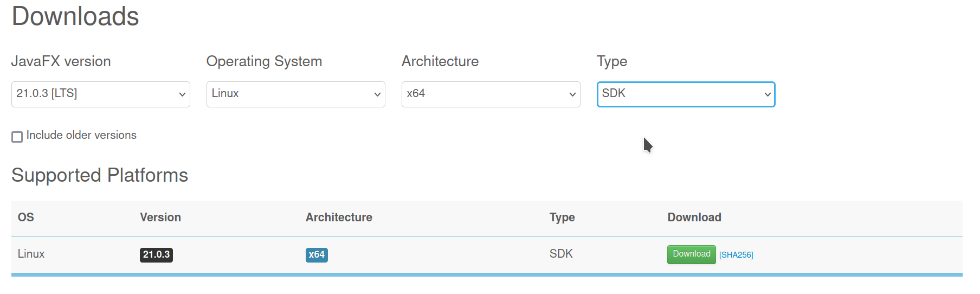
Task: Open the [SHA256] checksum link
Action: 736,255
